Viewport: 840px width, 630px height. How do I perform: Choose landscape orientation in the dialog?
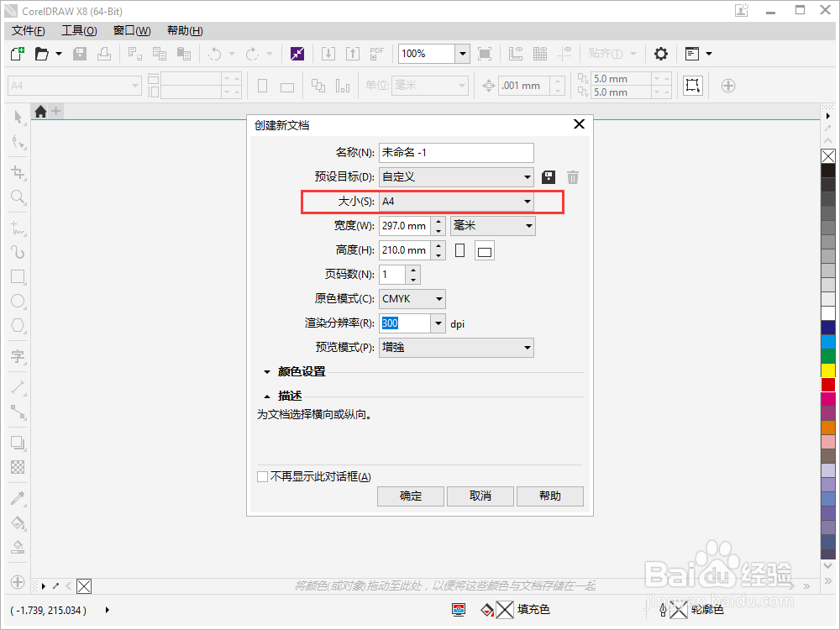pyautogui.click(x=485, y=250)
